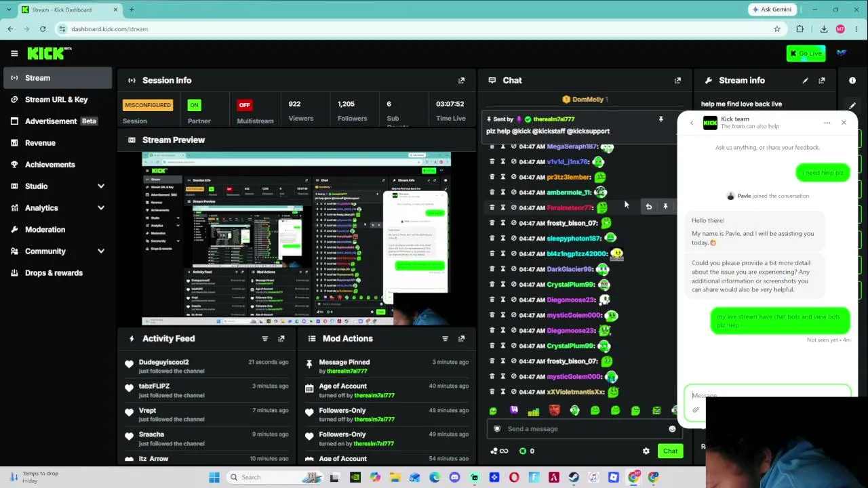Go to the Advertisement section
The image size is (868, 488).
56,121
